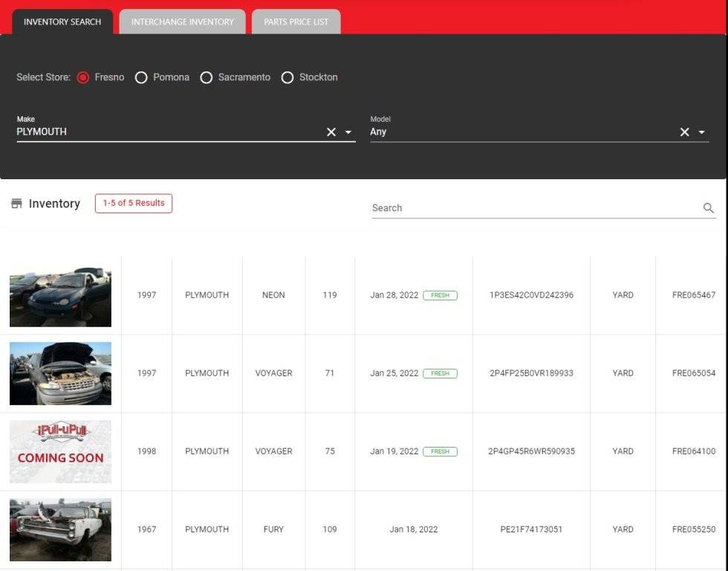The image size is (728, 571).
Task: Open the Parts Price List tab
Action: click(296, 22)
